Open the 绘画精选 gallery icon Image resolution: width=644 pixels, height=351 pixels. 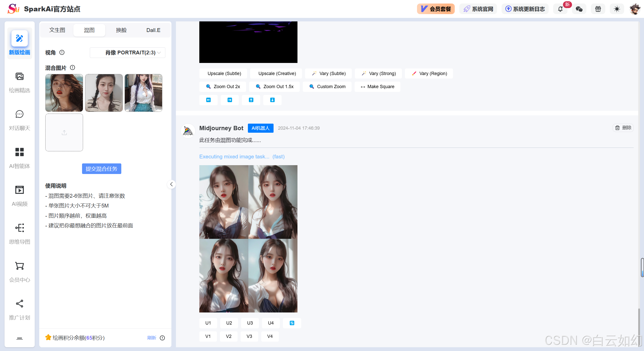pyautogui.click(x=19, y=77)
